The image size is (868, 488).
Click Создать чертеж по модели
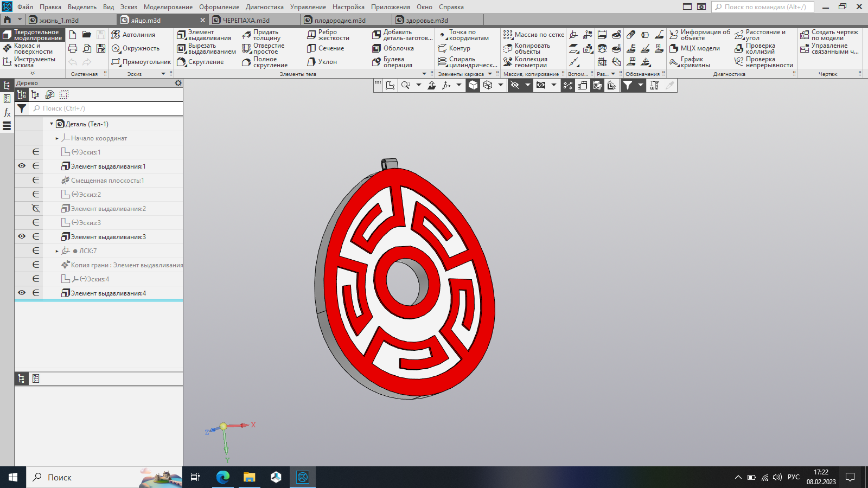coord(829,35)
